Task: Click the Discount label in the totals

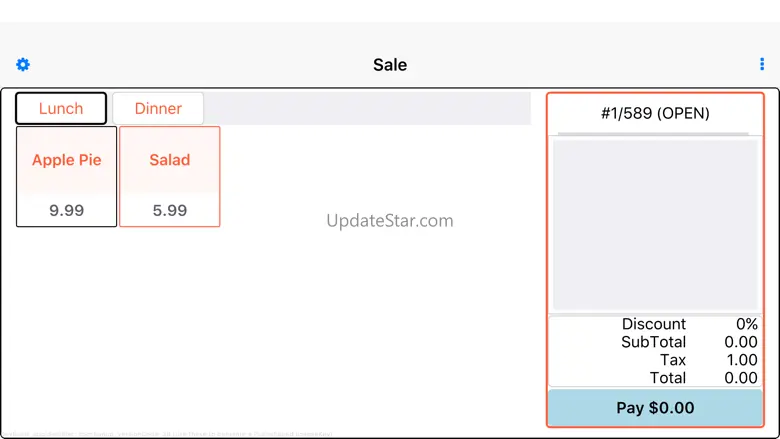Action: tap(654, 324)
